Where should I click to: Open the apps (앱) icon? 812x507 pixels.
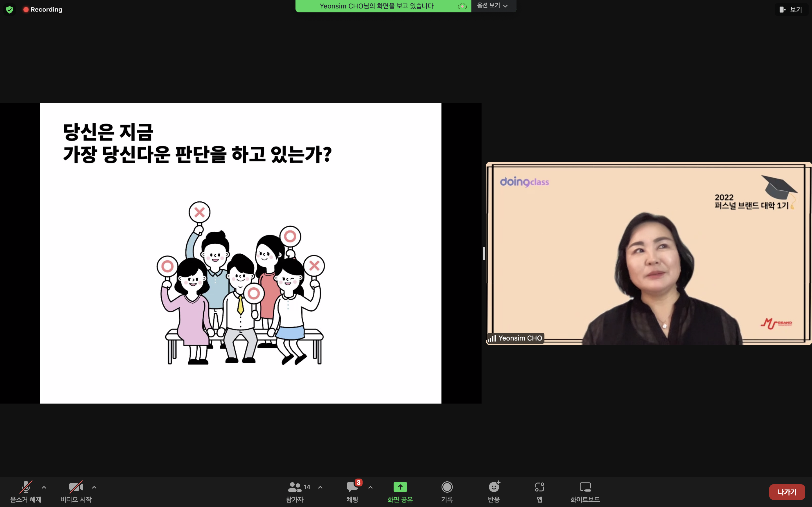click(540, 487)
